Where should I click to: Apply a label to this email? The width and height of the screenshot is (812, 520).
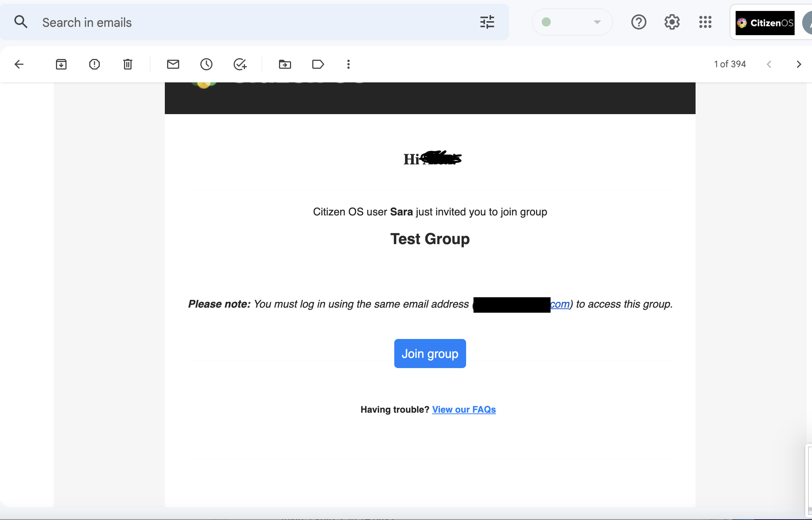(318, 64)
